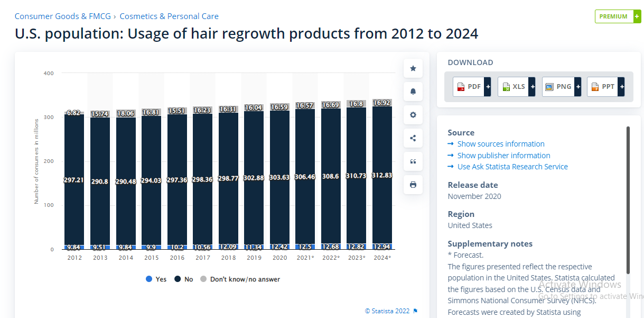This screenshot has width=644, height=318.
Task: Click the DOWNLOAD section heading
Action: (471, 62)
